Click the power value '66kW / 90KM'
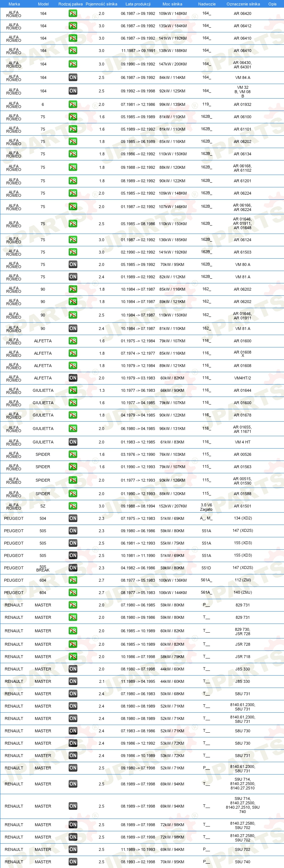284x868 pixels. tap(173, 390)
